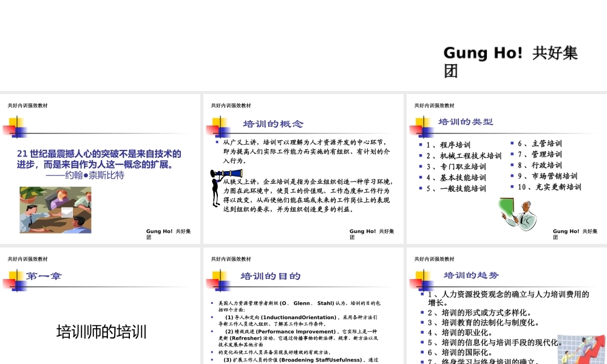Click the red arrow growth clipart

582,349
